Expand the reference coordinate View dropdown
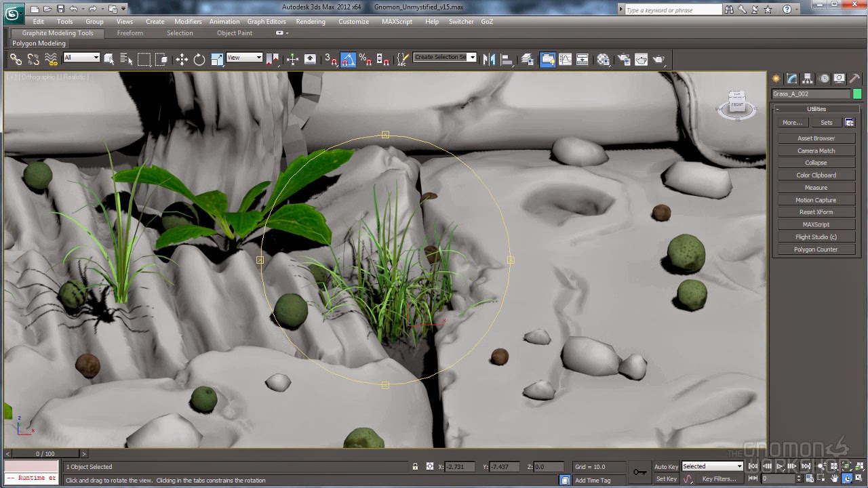Screen dimensions: 868x488 [244, 58]
